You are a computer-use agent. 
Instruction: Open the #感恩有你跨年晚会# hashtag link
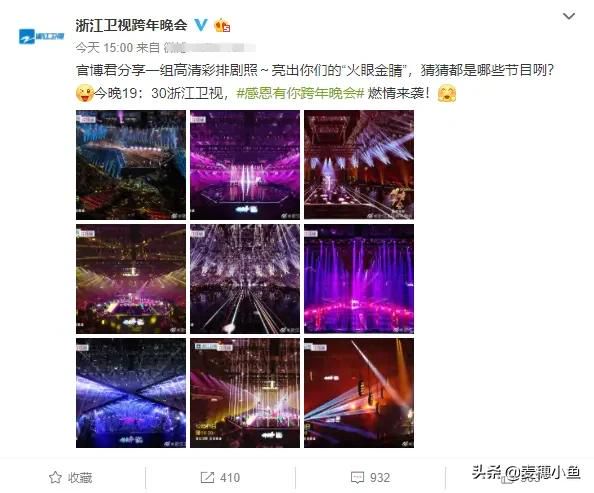[x=300, y=93]
